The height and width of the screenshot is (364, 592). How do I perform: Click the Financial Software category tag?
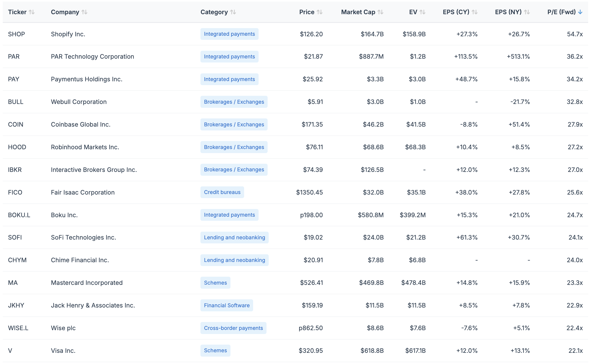[x=227, y=305]
